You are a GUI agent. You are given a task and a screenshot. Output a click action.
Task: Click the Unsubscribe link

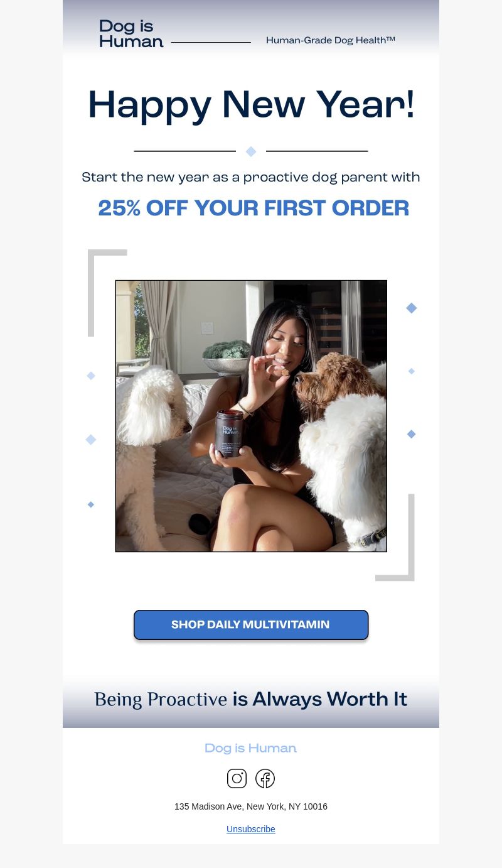pos(251,829)
